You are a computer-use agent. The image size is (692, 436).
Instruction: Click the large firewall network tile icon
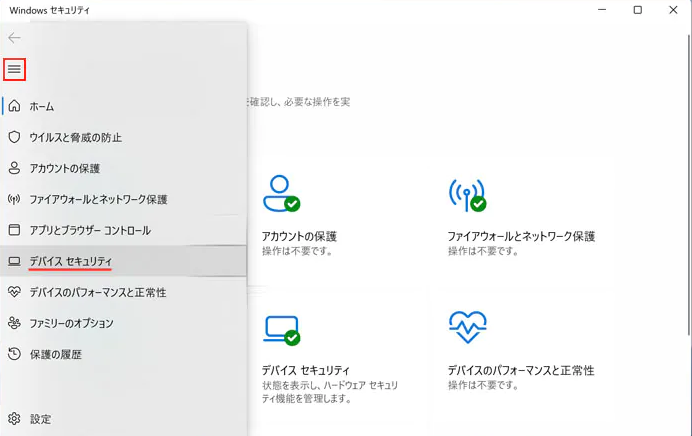[468, 195]
